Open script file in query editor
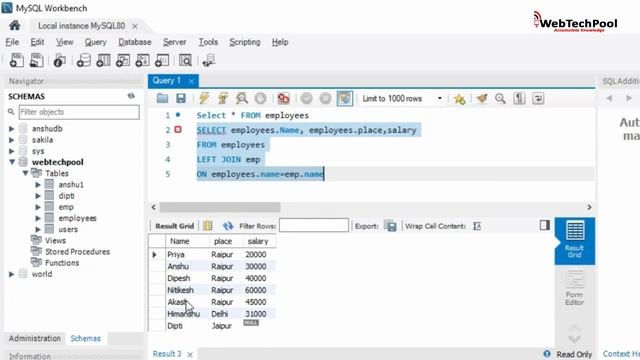This screenshot has width=640, height=360. pos(162,98)
